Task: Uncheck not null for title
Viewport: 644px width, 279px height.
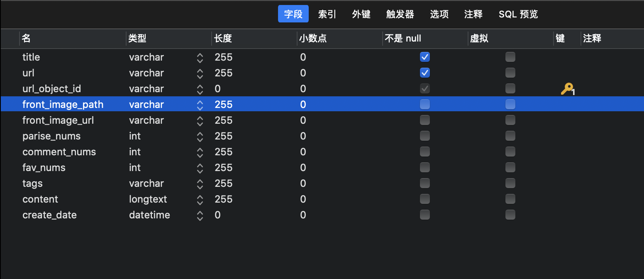Action: pyautogui.click(x=425, y=57)
